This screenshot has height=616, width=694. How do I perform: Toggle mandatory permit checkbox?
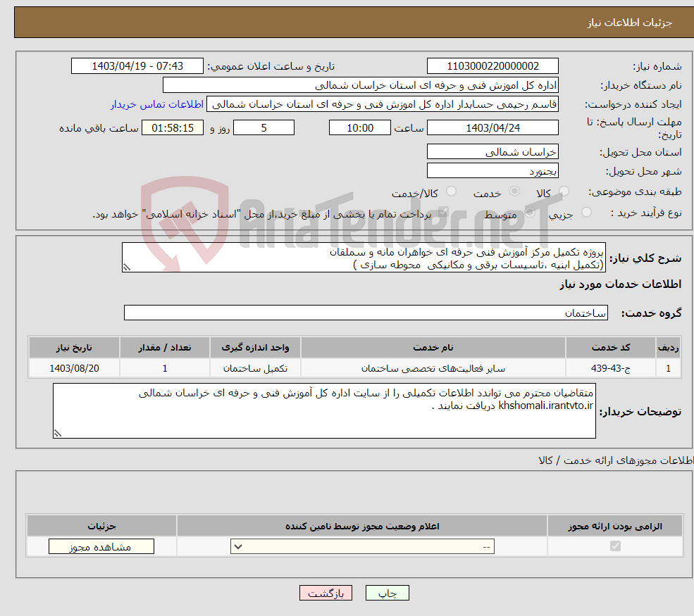coord(615,546)
